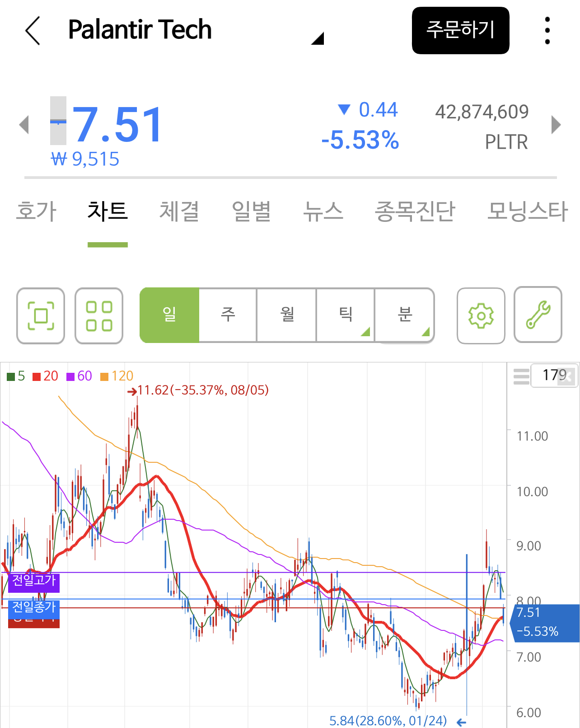
Task: Open the 모닝스타 tab
Action: (528, 211)
